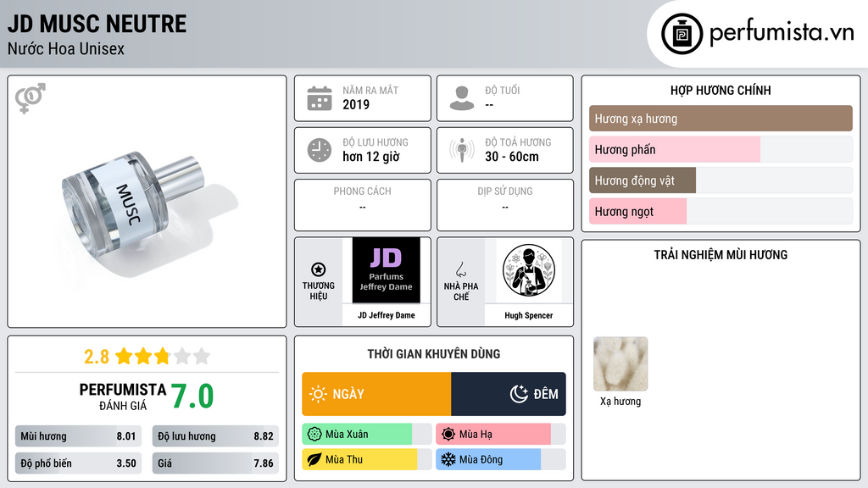Click the release year value 2019
868x488 pixels.
point(356,104)
